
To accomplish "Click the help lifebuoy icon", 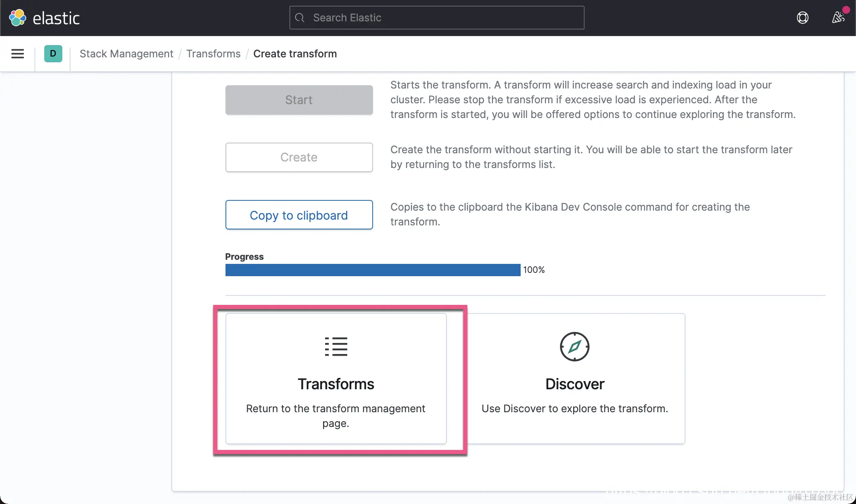I will tap(802, 18).
